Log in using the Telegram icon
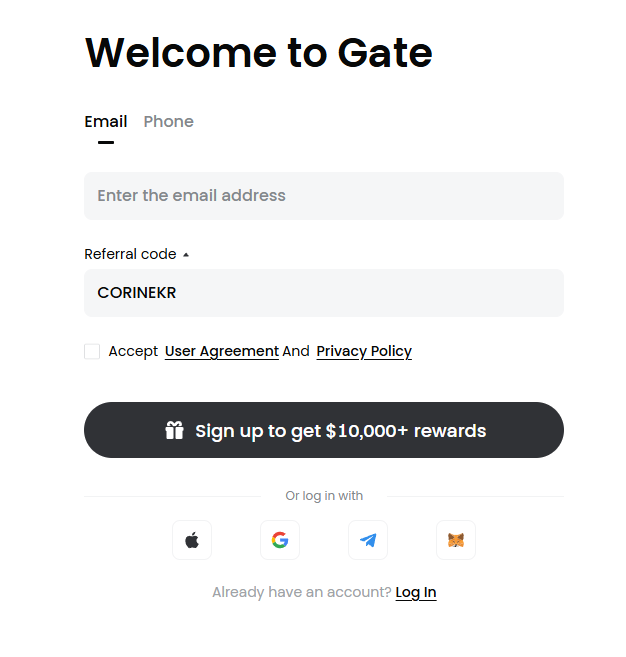This screenshot has height=657, width=626. pos(368,540)
